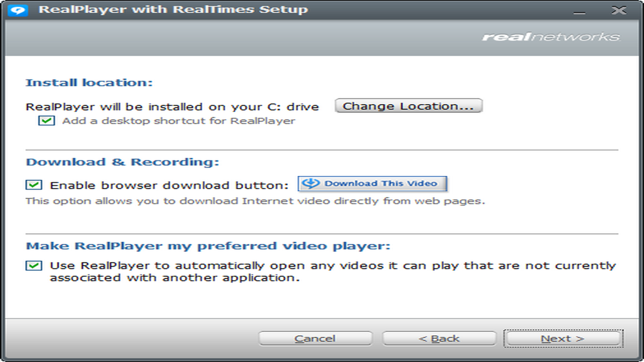
Task: Click the Download This Video button
Action: [372, 184]
